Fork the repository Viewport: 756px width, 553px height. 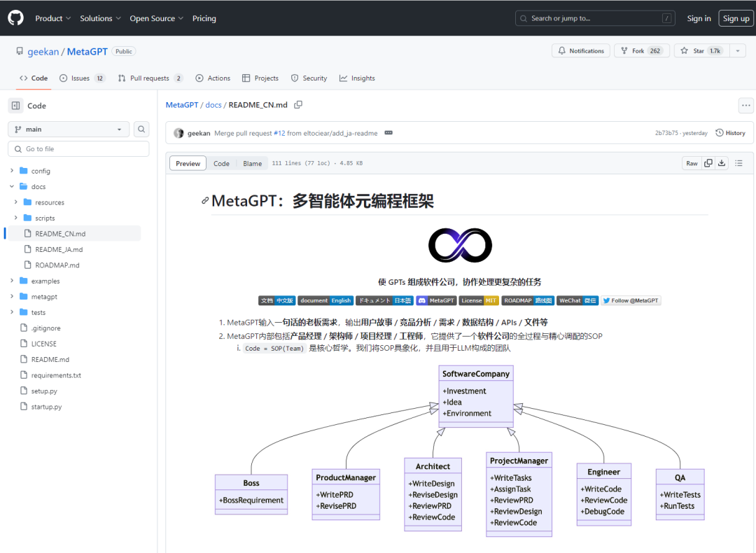642,50
